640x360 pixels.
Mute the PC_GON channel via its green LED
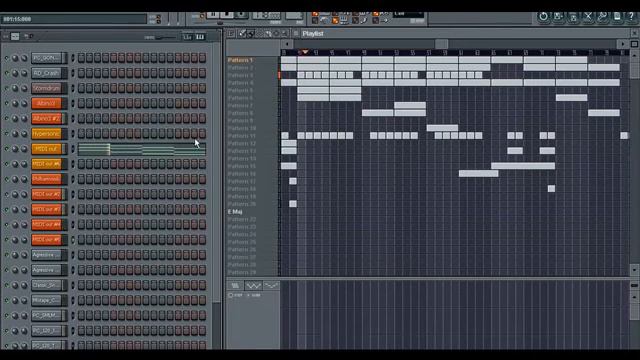click(6, 58)
